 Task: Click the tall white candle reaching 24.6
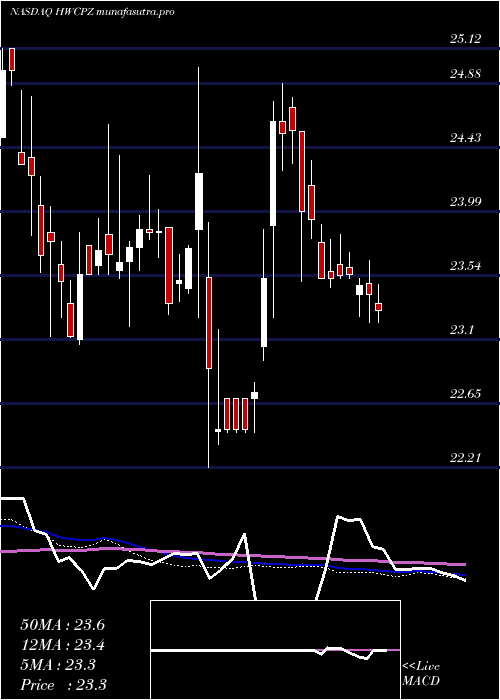pyautogui.click(x=273, y=173)
